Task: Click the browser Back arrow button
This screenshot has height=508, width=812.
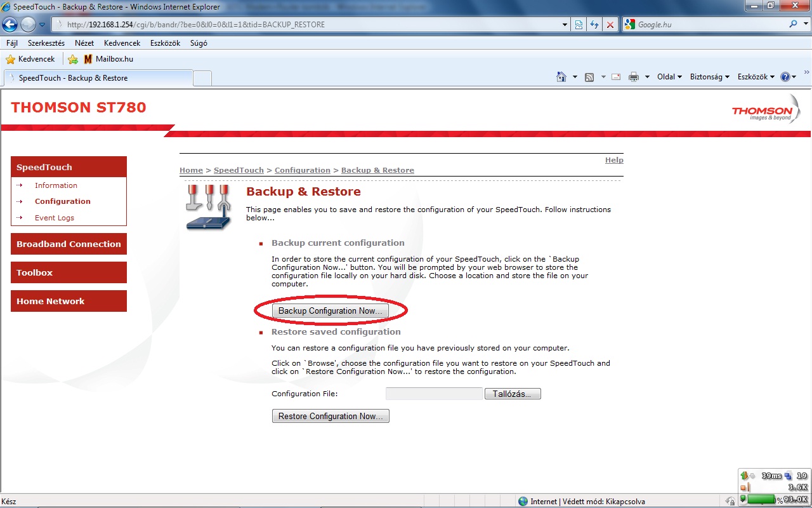Action: point(10,25)
